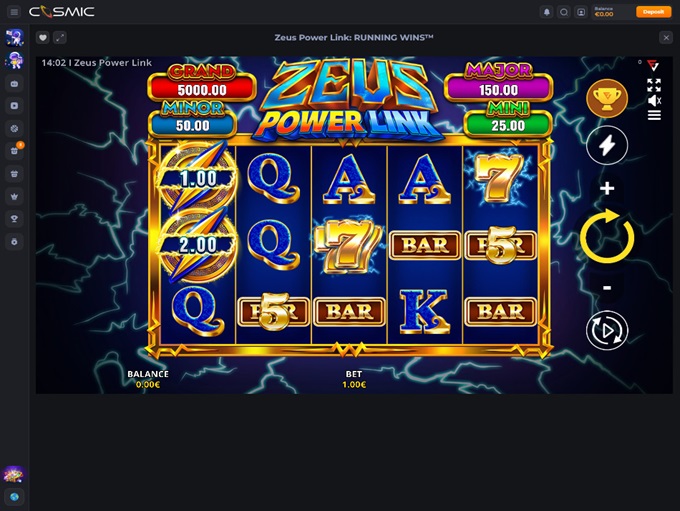The image size is (680, 511).
Task: Open the in-game hamburger menu
Action: click(654, 115)
